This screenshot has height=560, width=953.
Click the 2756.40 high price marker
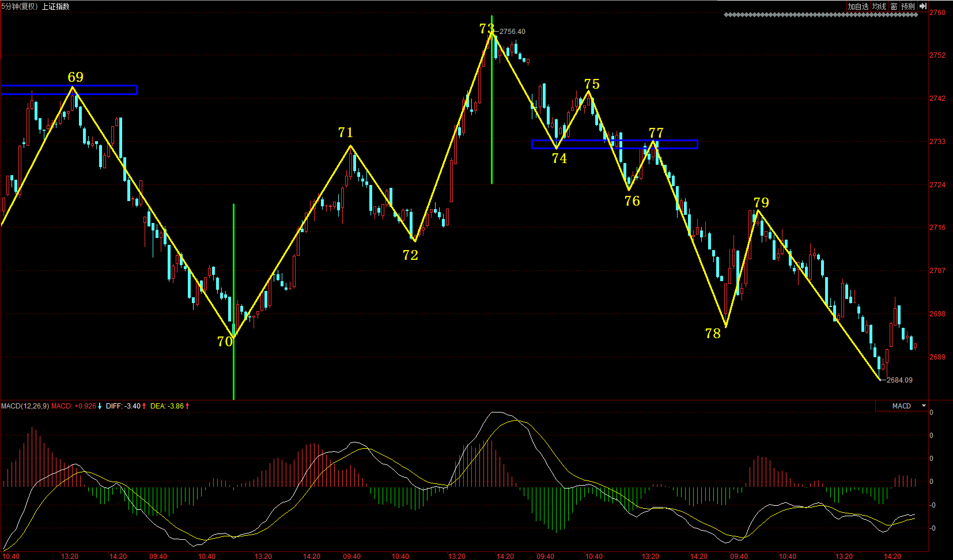512,32
